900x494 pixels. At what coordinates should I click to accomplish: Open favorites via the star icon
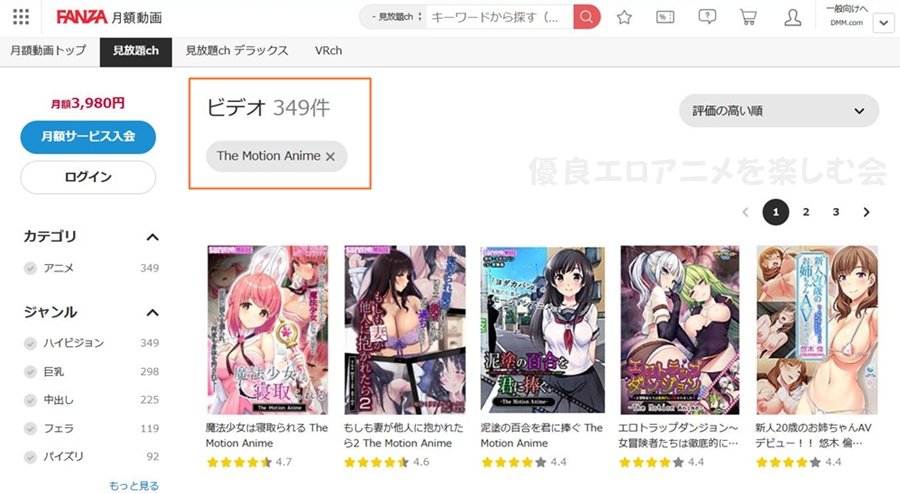624,17
